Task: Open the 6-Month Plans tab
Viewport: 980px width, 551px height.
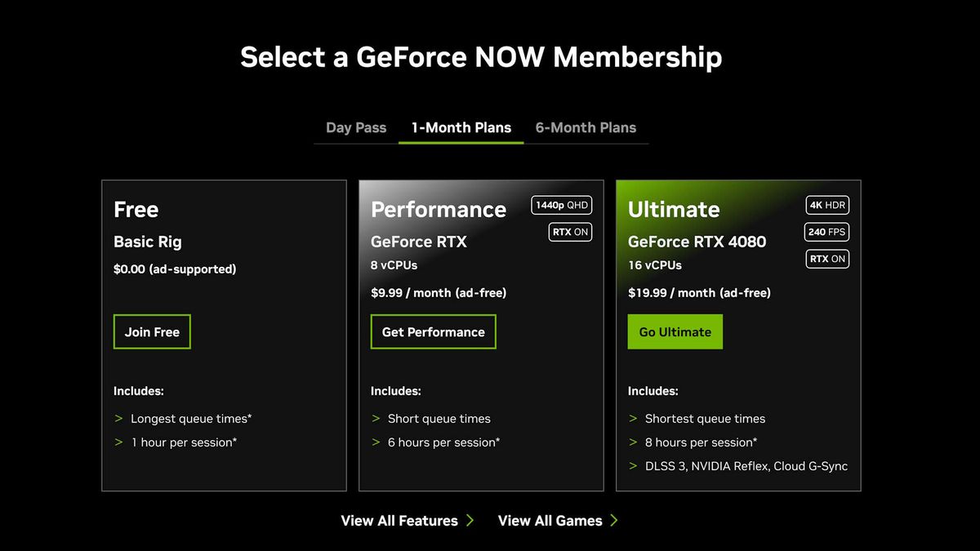Action: point(586,127)
